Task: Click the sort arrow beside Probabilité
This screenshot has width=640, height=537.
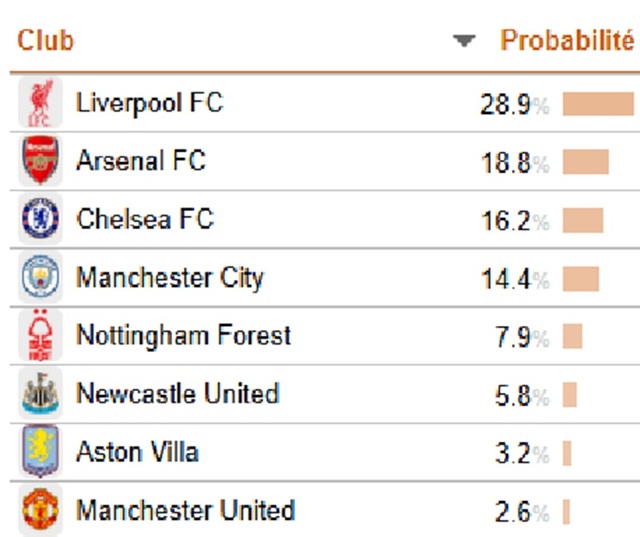Action: click(463, 42)
